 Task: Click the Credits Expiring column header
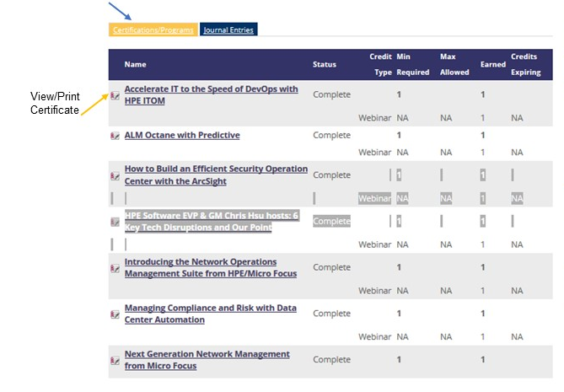point(525,64)
